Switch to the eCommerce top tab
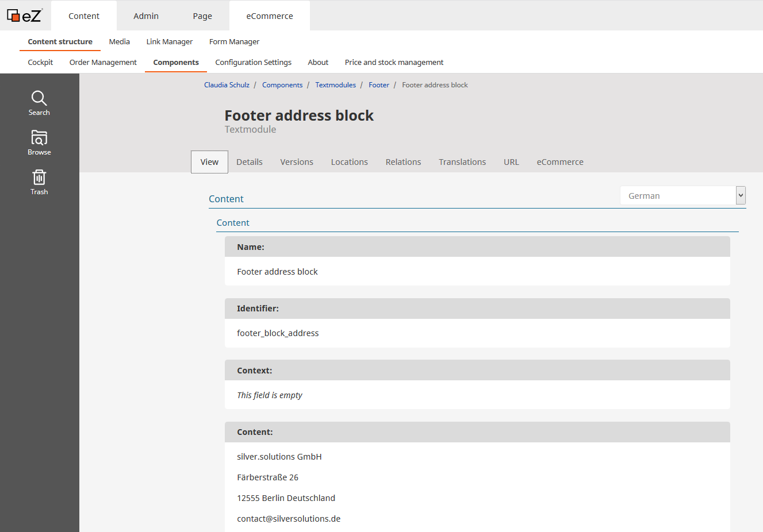Image resolution: width=763 pixels, height=532 pixels. (270, 16)
